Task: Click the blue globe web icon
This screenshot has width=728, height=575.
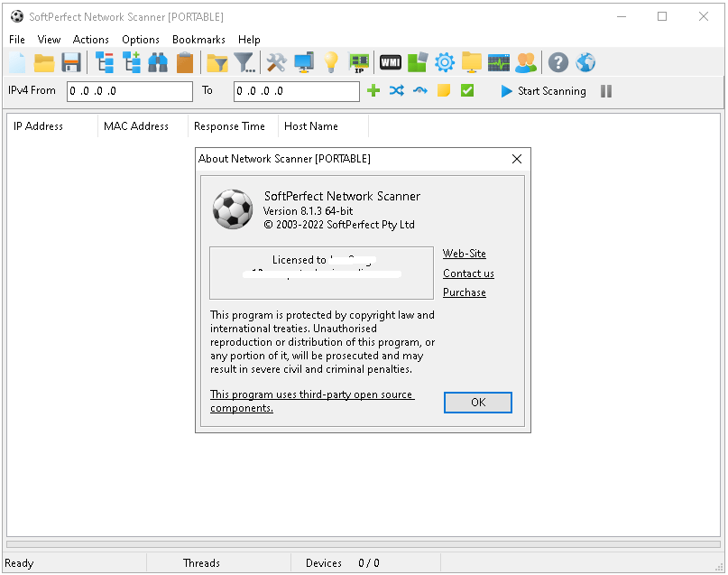Action: [585, 62]
